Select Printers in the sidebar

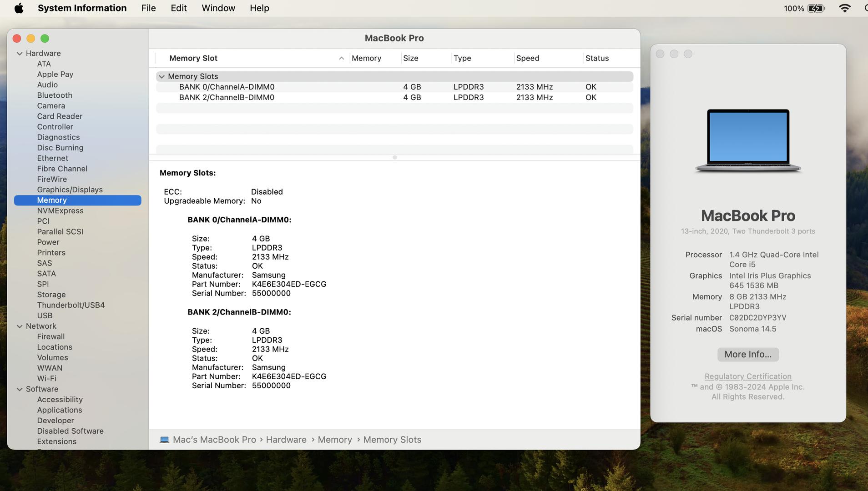51,253
